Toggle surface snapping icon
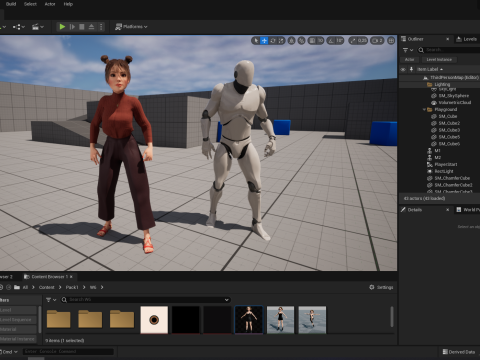The height and width of the screenshot is (360, 480). [x=301, y=41]
